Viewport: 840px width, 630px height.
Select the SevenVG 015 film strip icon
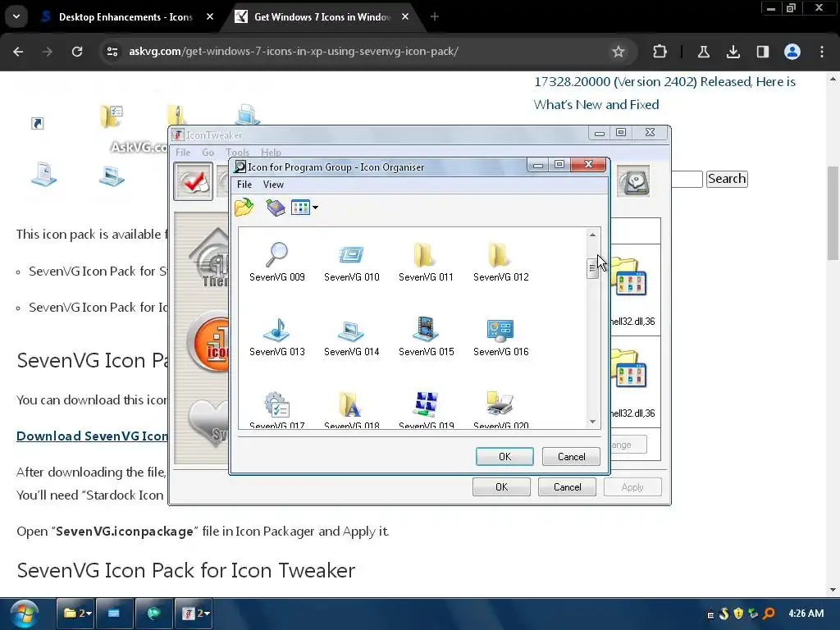(x=426, y=329)
